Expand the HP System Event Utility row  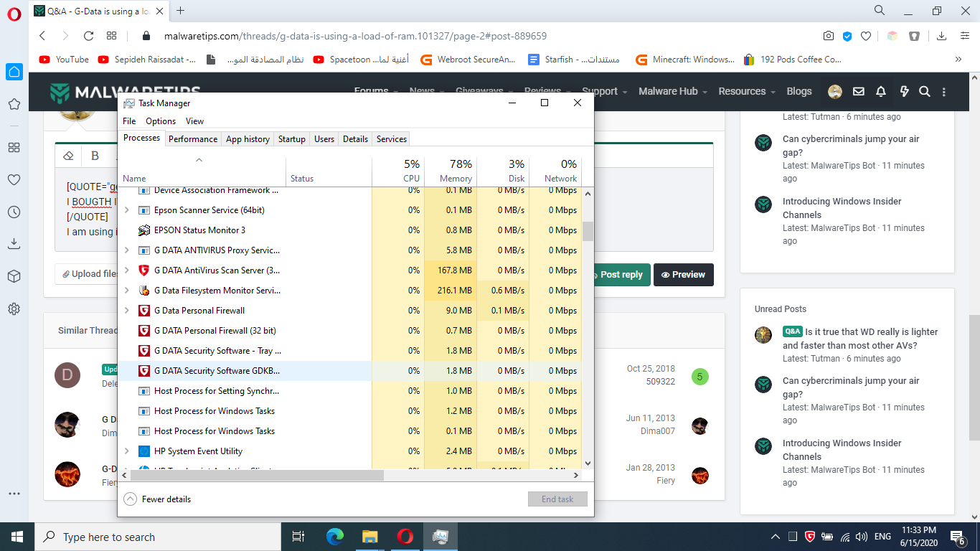point(127,451)
